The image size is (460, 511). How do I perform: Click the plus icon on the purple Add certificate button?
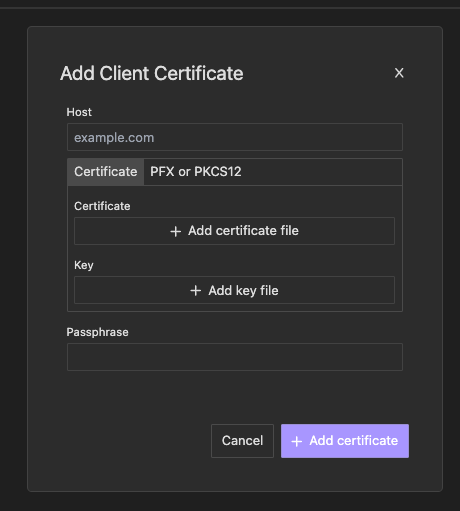pos(297,441)
